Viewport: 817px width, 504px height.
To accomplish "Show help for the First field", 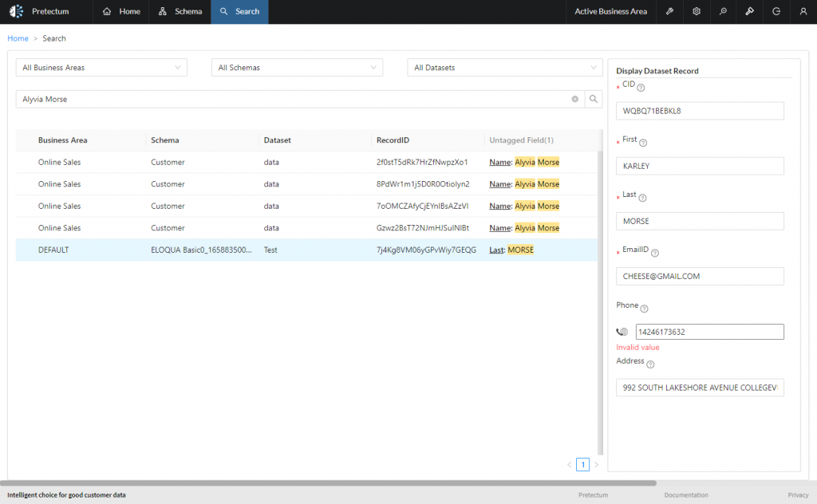I will [643, 143].
